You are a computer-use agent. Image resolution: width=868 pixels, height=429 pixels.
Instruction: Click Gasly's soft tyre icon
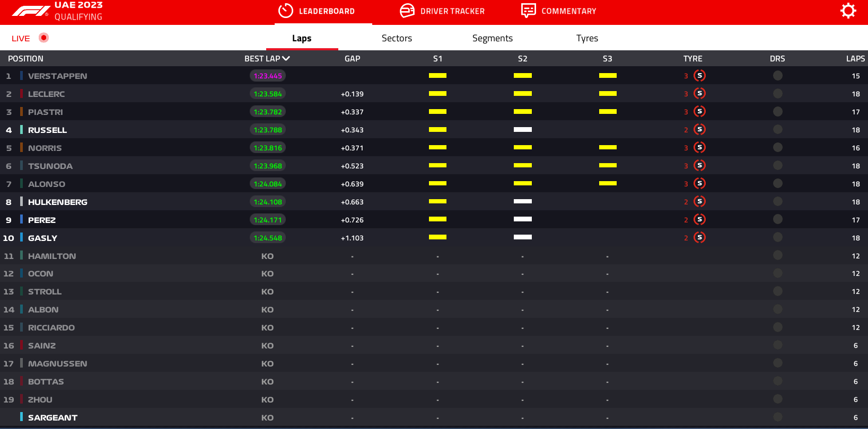(x=700, y=238)
